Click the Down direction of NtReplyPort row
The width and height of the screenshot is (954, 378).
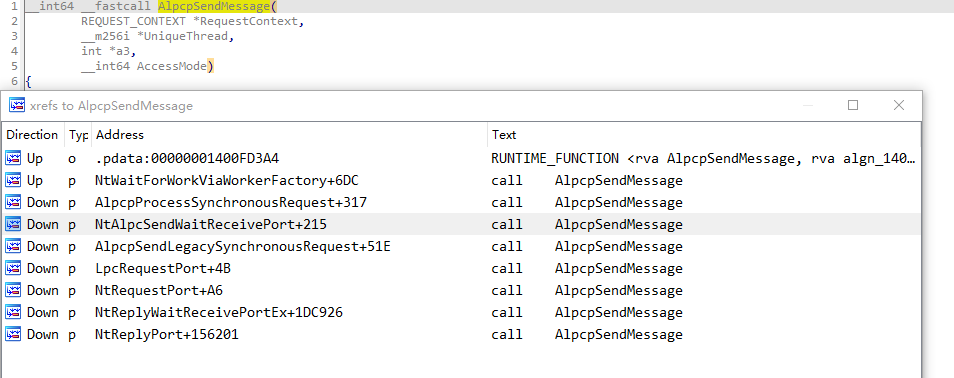click(43, 334)
